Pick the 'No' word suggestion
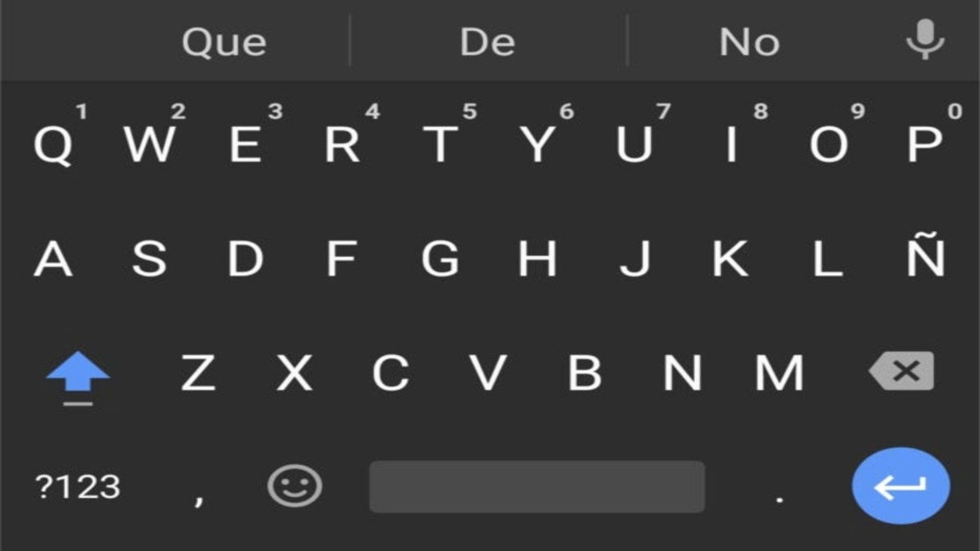 pos(749,42)
